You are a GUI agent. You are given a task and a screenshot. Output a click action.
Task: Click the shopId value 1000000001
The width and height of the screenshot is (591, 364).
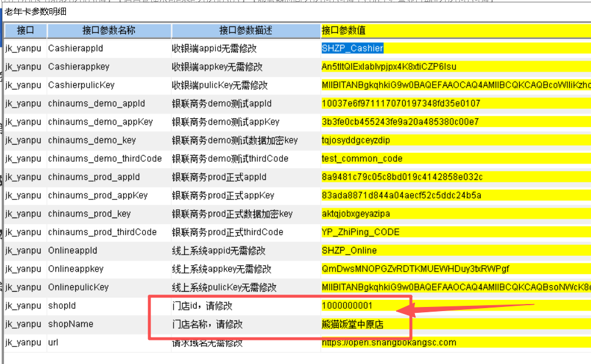coord(347,306)
